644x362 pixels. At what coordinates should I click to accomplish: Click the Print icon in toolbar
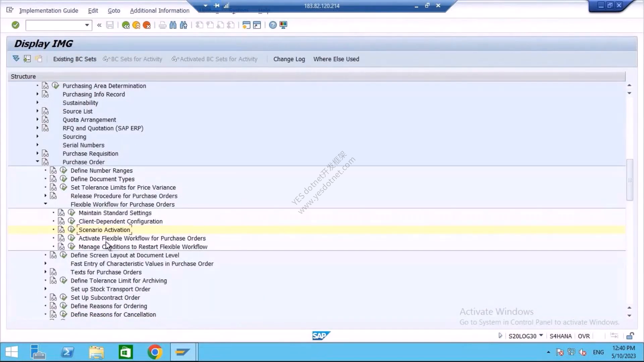point(162,25)
